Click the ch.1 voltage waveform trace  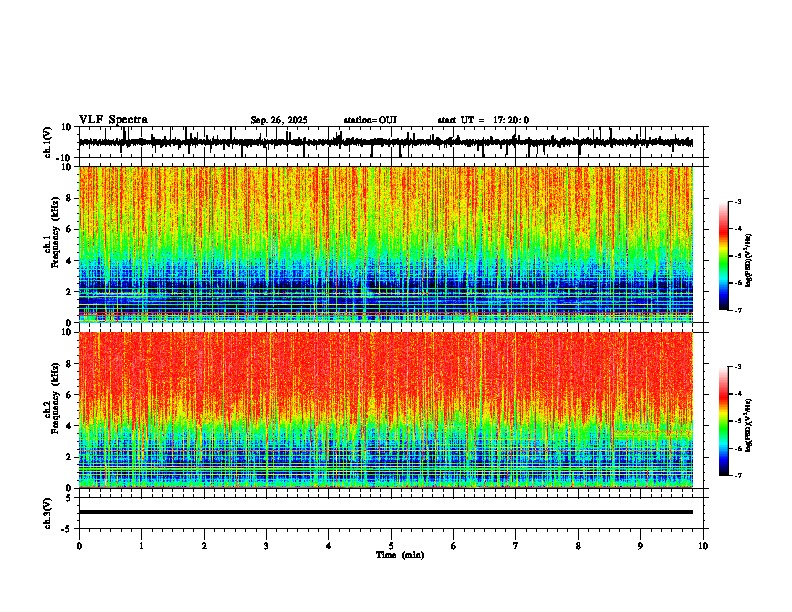[386, 142]
